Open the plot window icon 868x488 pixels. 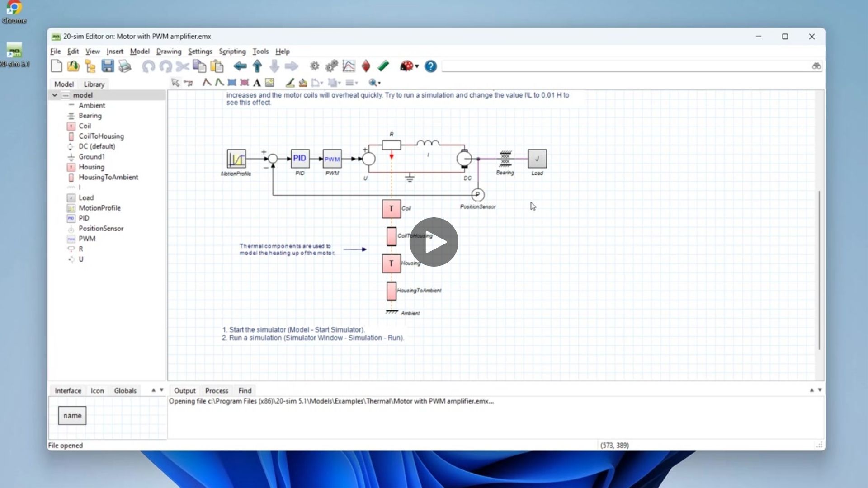(x=349, y=66)
